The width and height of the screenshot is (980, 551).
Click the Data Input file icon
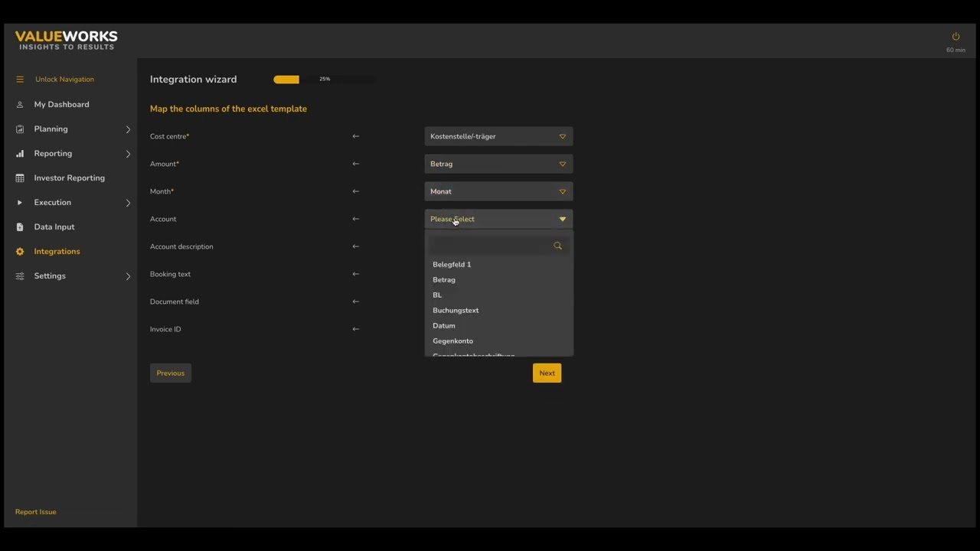[20, 227]
